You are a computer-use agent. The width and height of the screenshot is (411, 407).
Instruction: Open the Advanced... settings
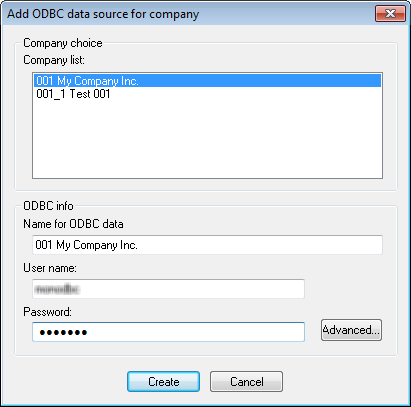[351, 330]
